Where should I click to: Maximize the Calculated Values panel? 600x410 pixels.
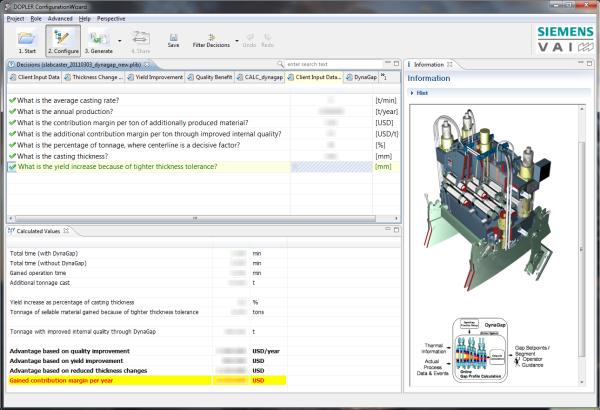pos(396,230)
